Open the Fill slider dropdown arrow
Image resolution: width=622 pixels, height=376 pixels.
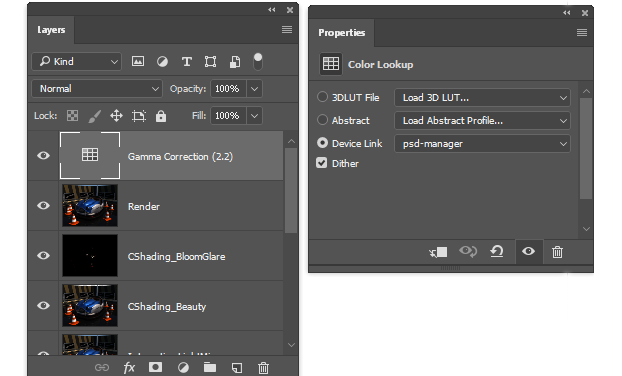tap(254, 116)
